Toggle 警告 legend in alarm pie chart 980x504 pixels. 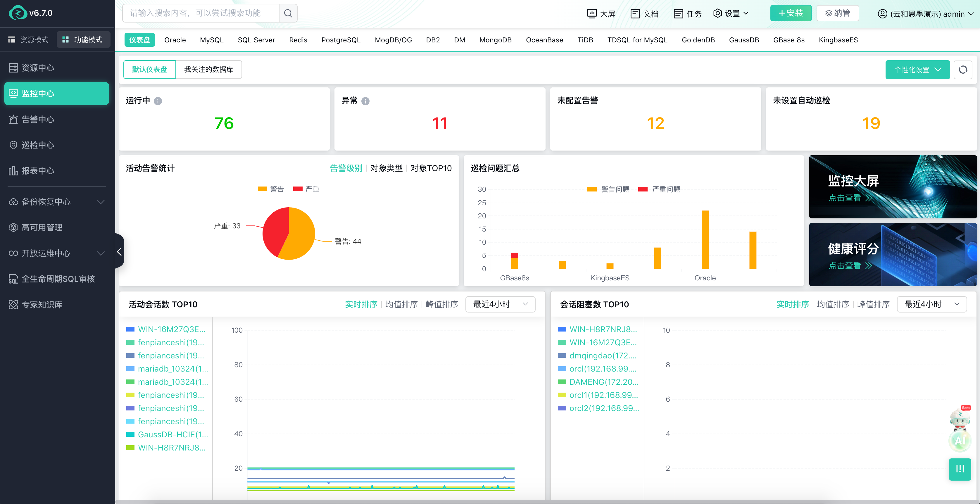271,189
